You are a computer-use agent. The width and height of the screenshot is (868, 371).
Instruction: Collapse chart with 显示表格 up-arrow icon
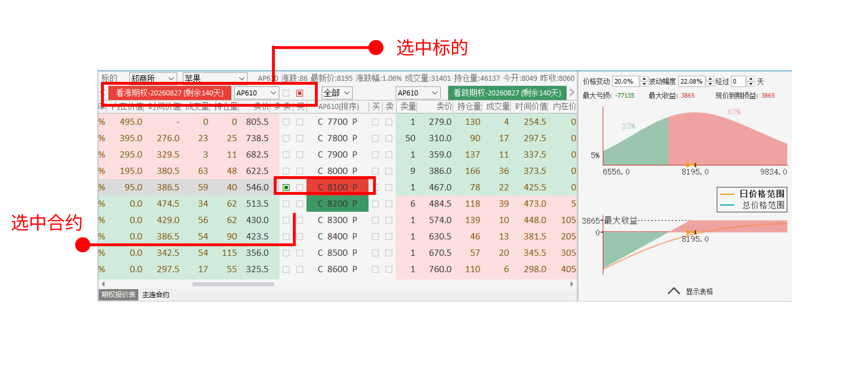674,291
